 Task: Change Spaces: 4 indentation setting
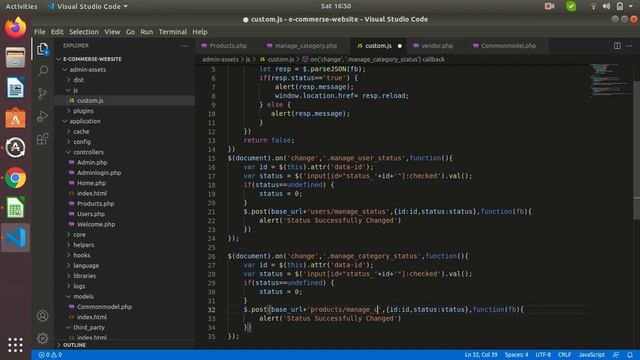coord(516,355)
